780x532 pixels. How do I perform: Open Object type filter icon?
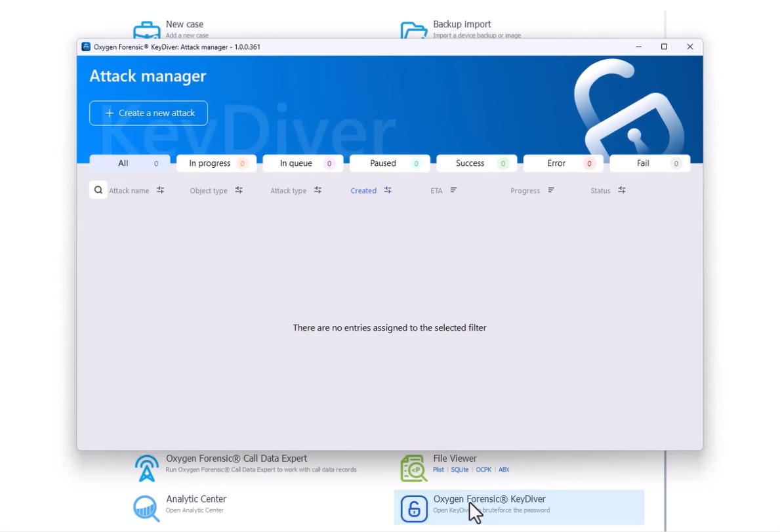coord(239,190)
